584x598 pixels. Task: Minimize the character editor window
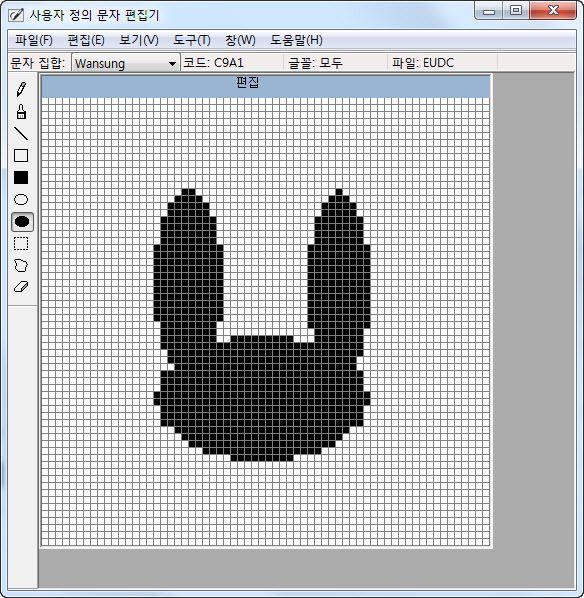pos(489,11)
